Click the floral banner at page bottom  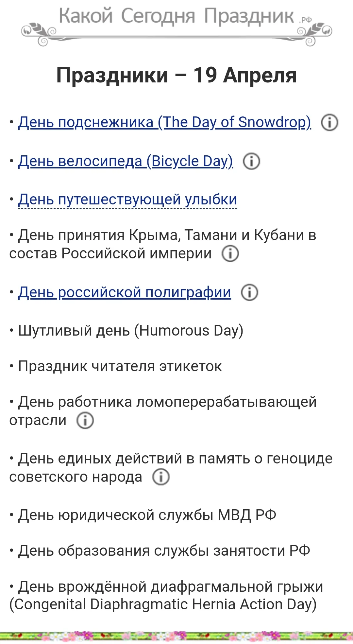(x=176, y=636)
